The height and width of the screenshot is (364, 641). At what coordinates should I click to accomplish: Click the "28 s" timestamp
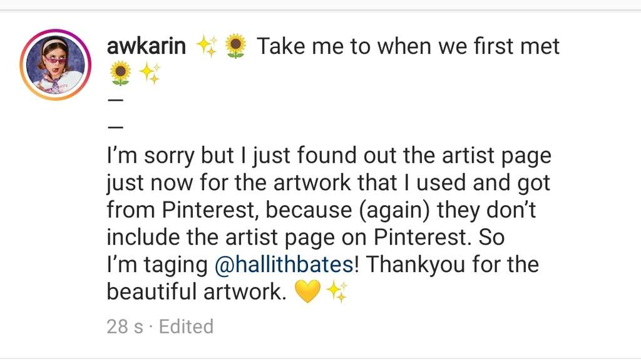tap(125, 326)
